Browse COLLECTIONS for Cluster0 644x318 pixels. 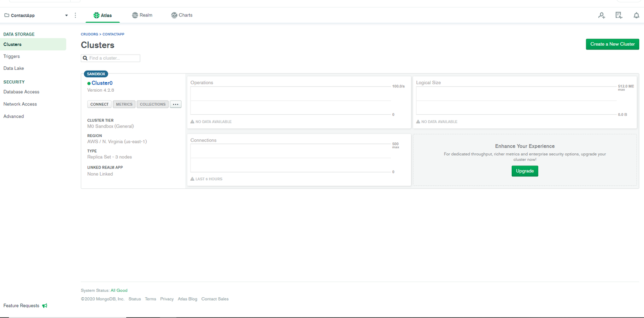point(153,104)
